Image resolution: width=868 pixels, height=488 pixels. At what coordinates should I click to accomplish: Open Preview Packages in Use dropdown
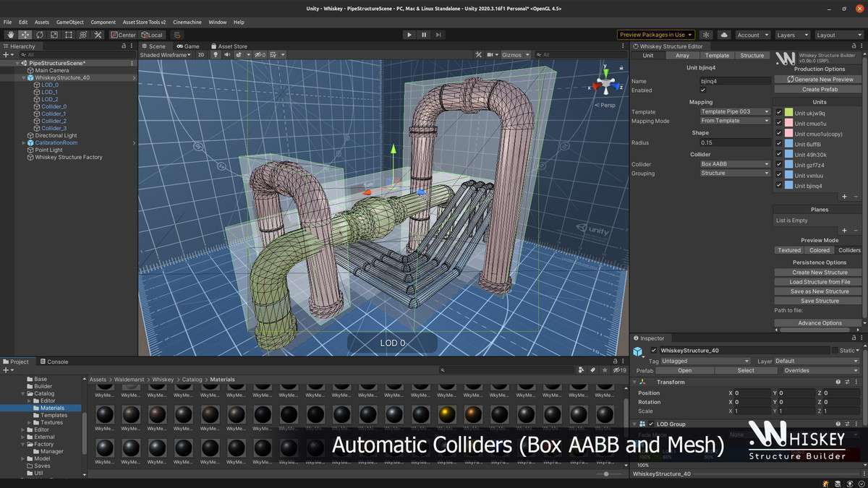pos(656,35)
